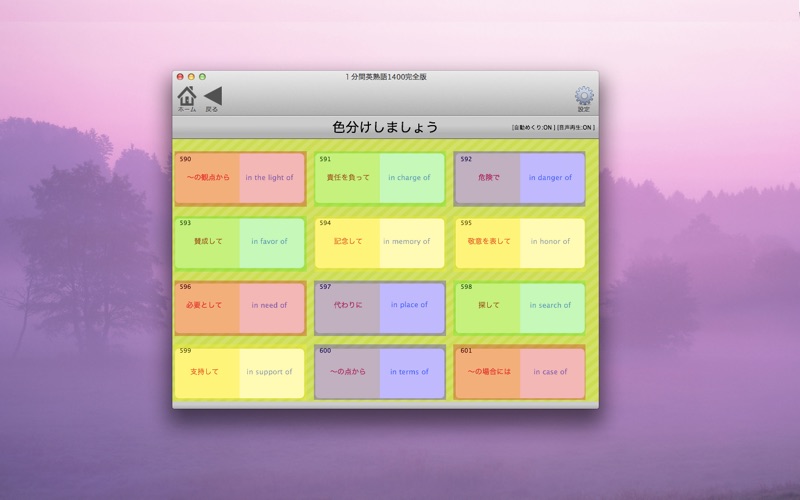Click the heading '色分けしましょう'
The width and height of the screenshot is (800, 500).
click(x=385, y=127)
